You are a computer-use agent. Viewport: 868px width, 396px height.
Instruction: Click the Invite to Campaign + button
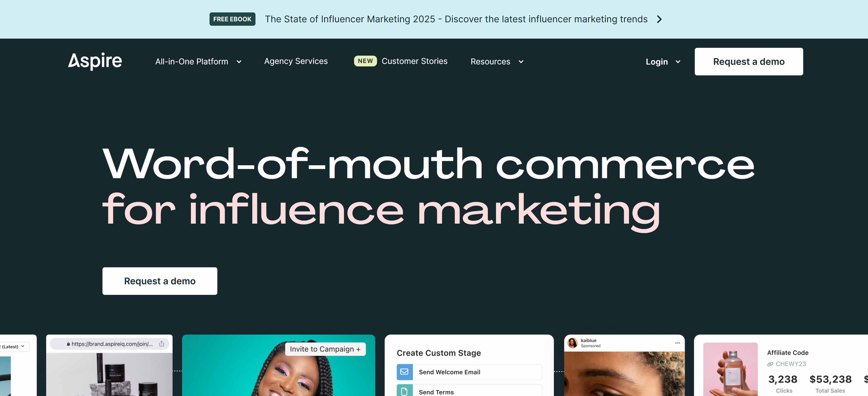tap(325, 349)
